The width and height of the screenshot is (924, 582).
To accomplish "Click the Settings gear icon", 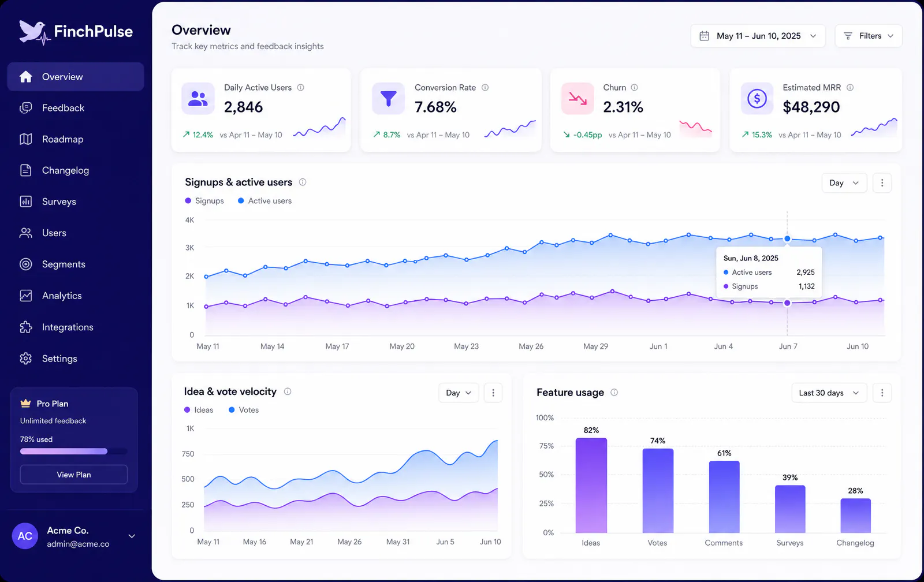I will [x=25, y=359].
